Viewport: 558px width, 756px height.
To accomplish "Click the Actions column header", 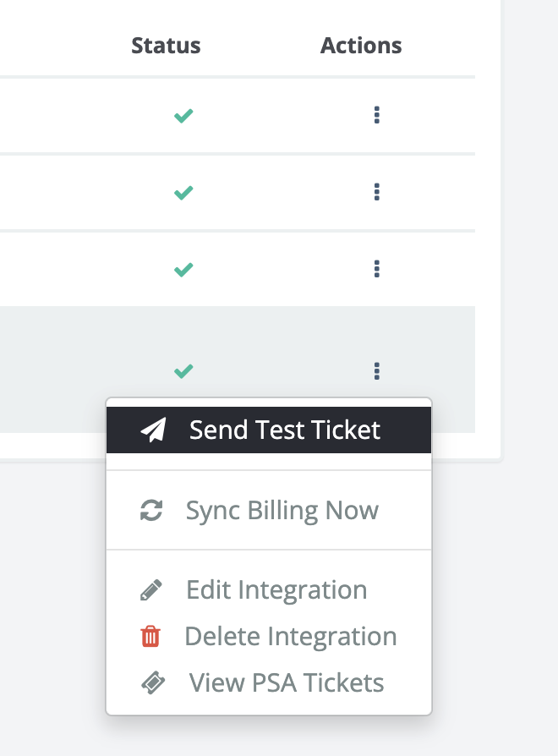I will click(361, 46).
